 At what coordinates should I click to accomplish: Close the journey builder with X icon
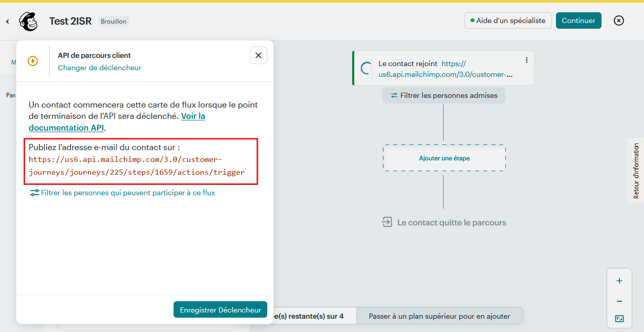[619, 20]
